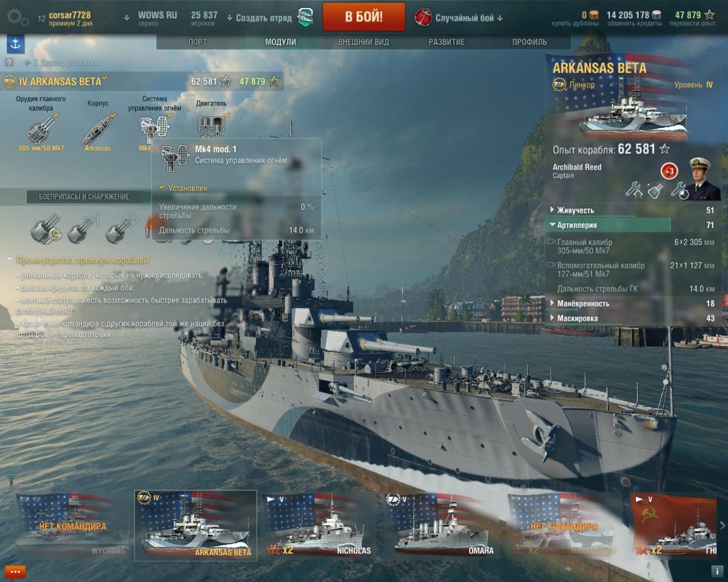This screenshot has width=728, height=582.
Task: Select the Arkansas hull (Корпус) module icon
Action: (98, 129)
